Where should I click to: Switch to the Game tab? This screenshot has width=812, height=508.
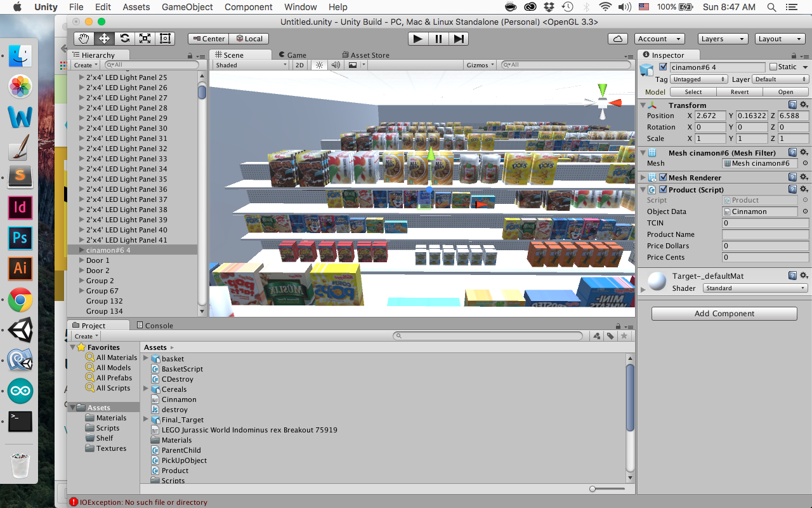(x=292, y=55)
